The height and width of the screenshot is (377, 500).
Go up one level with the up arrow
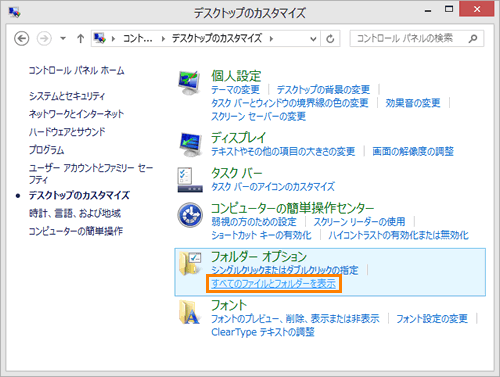(80, 39)
